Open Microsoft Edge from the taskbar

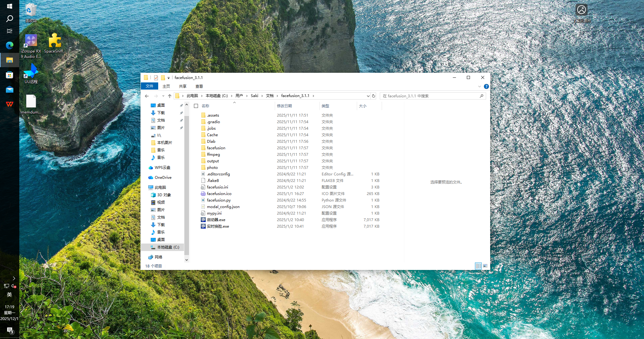coord(9,45)
